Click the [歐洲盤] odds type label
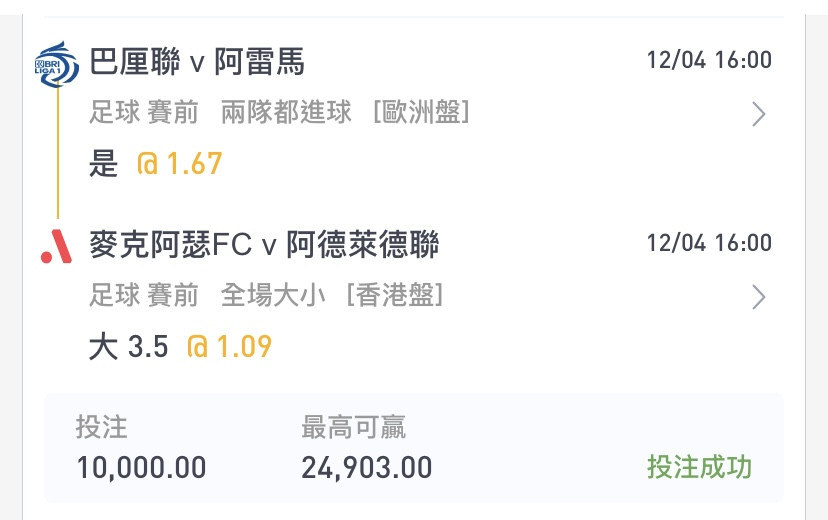Screen dimensions: 828x520 click(421, 112)
